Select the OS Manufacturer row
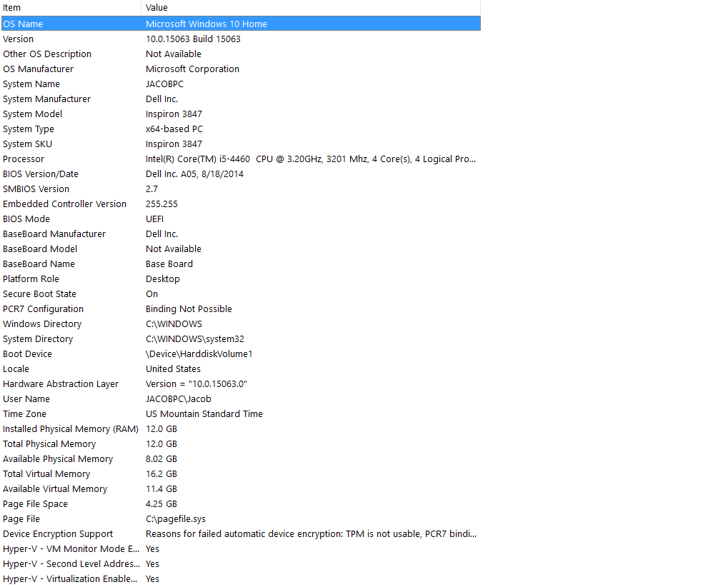 pyautogui.click(x=241, y=69)
